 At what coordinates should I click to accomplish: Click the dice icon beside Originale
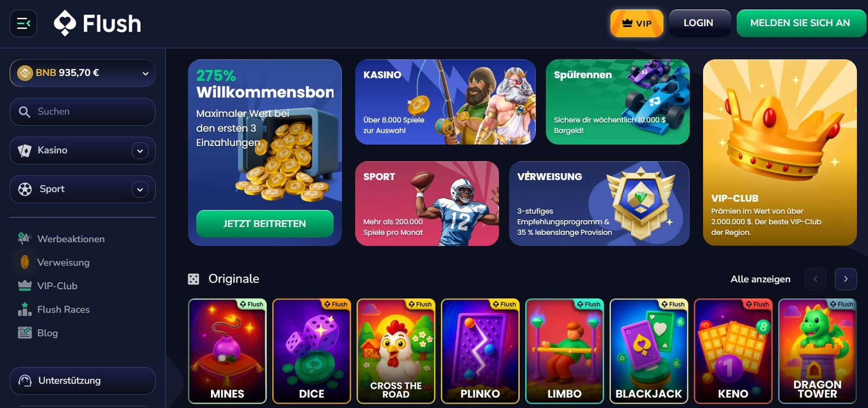[x=193, y=279]
